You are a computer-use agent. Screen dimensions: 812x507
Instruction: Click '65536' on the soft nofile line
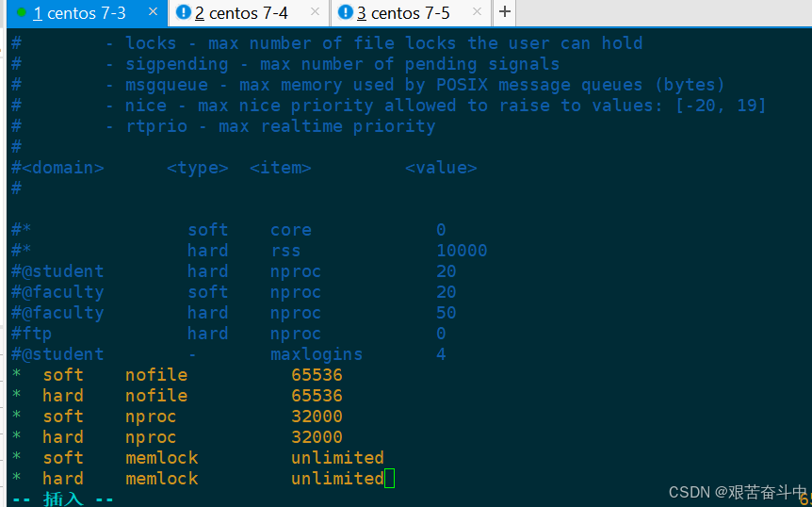(317, 375)
